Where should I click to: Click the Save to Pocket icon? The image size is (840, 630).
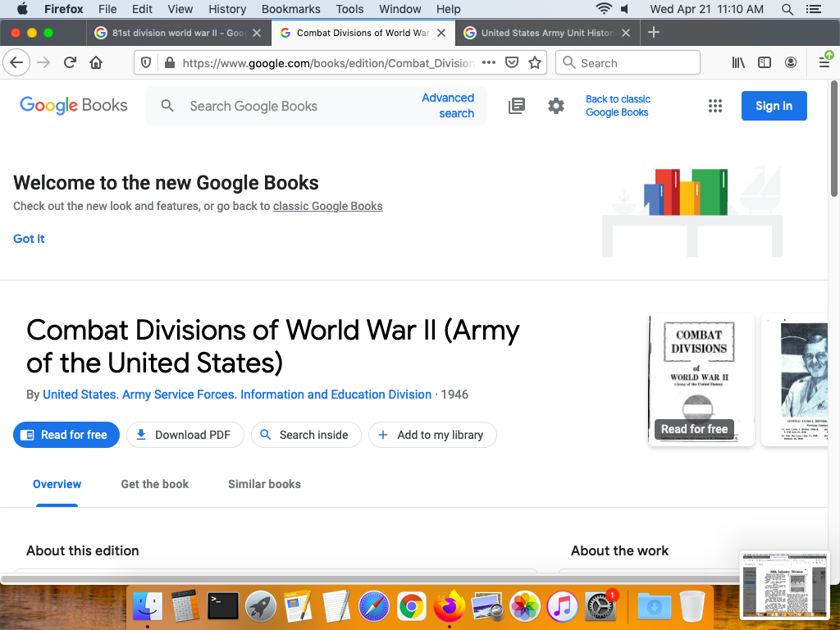point(512,63)
